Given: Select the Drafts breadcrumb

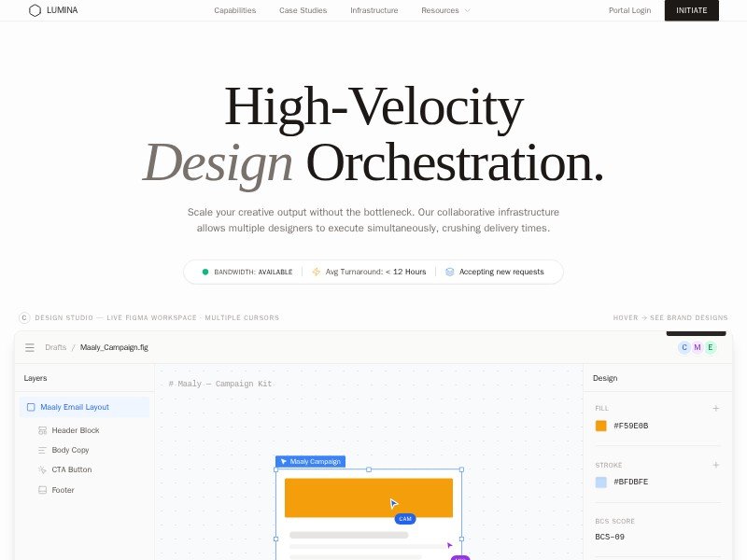Looking at the screenshot, I should point(56,347).
